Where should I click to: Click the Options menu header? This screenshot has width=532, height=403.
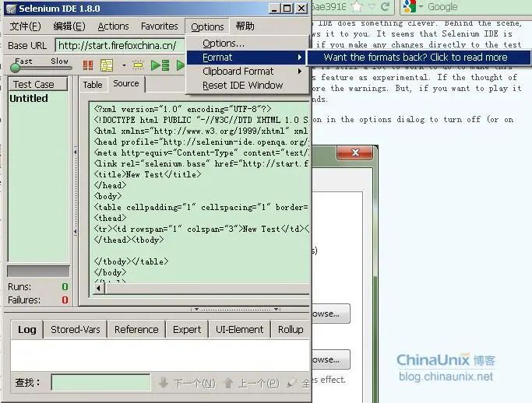(x=207, y=26)
